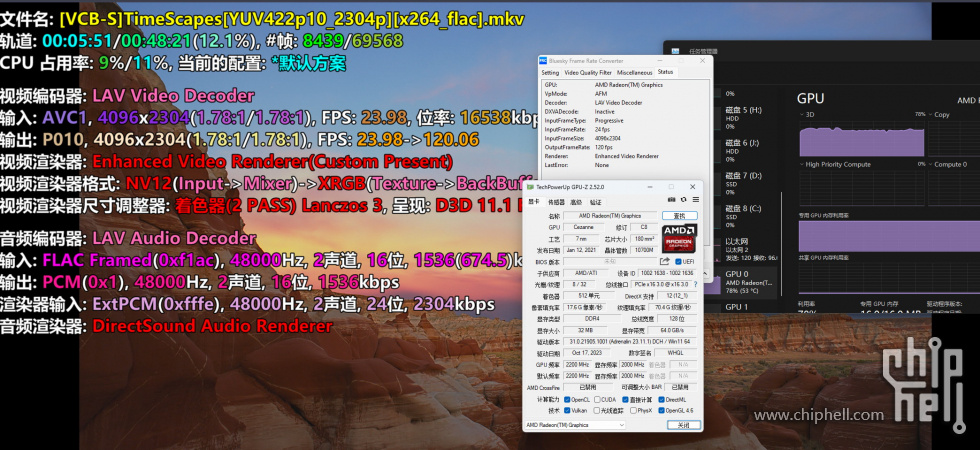The image size is (980, 450).
Task: Toggle the UEFI checkbox
Action: pos(678,262)
